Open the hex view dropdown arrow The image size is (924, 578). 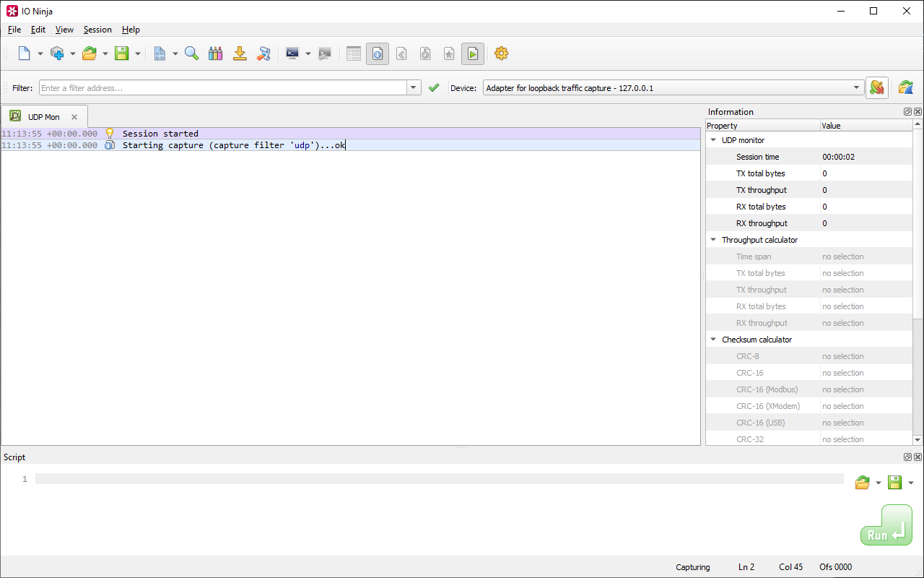(175, 53)
